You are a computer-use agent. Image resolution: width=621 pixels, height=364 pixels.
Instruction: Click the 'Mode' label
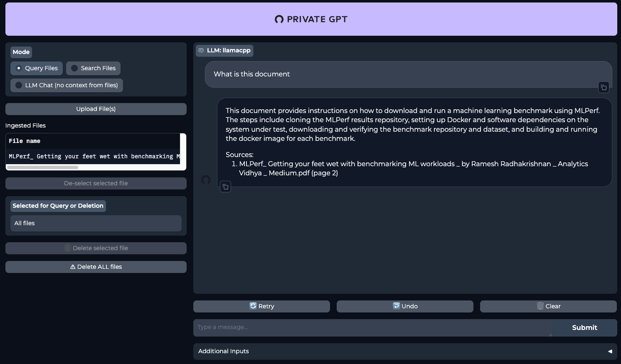tap(21, 52)
